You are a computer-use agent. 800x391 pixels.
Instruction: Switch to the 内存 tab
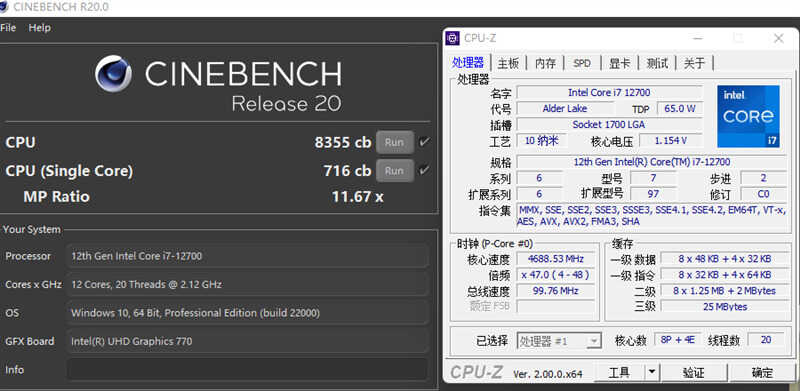point(545,63)
